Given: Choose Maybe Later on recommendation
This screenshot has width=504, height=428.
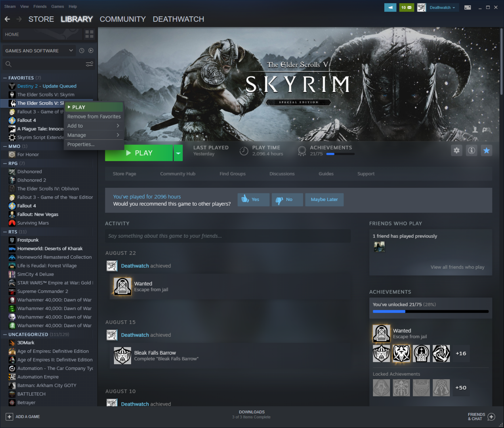Looking at the screenshot, I should point(324,200).
